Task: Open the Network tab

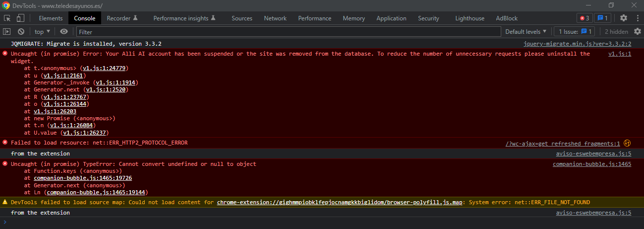Action: pos(275,18)
